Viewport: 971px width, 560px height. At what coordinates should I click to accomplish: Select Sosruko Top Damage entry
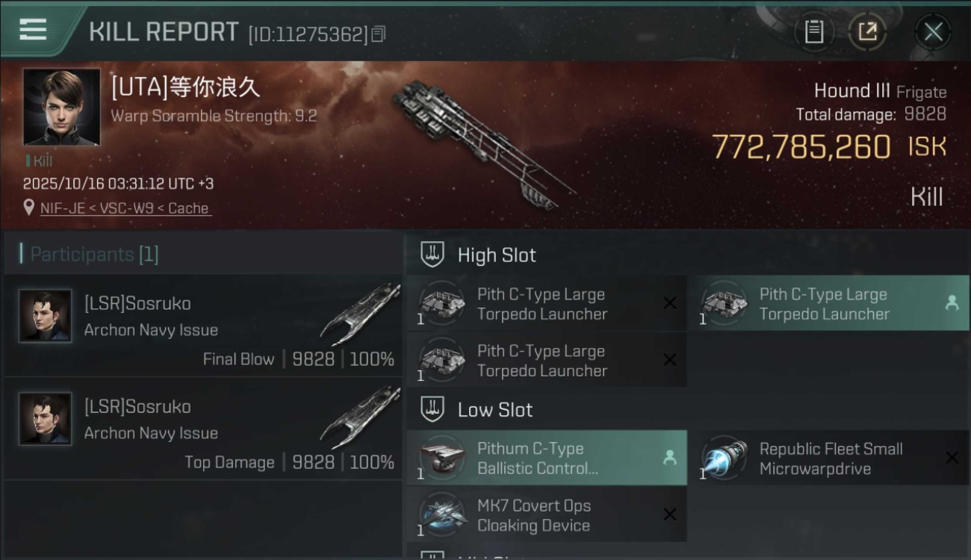[x=203, y=429]
